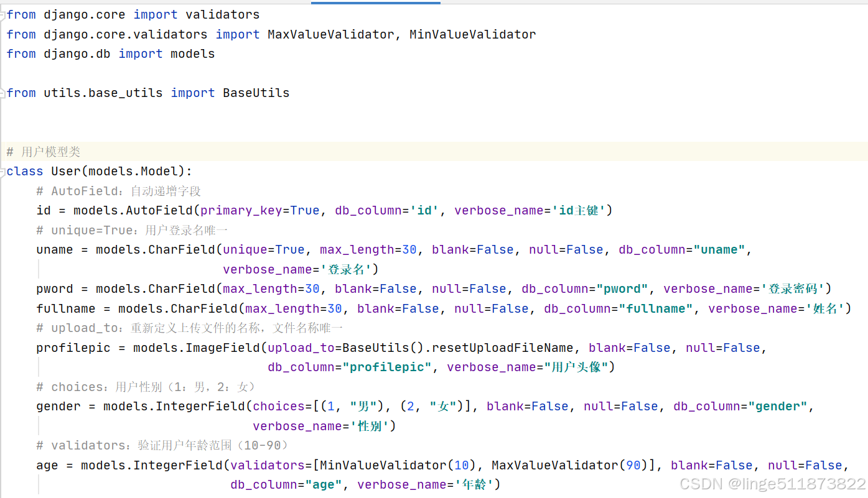This screenshot has width=868, height=498.
Task: Click the 'User' class name
Action: pyautogui.click(x=66, y=171)
